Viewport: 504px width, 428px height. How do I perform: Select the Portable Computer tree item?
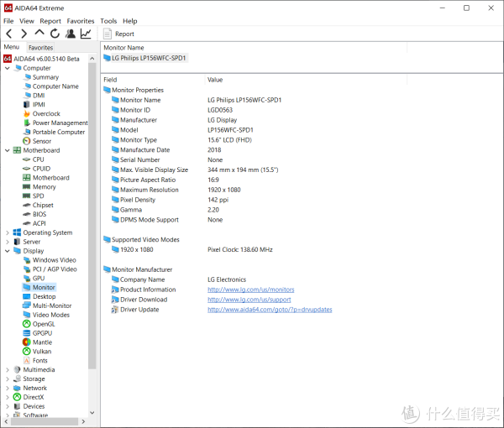[x=59, y=132]
